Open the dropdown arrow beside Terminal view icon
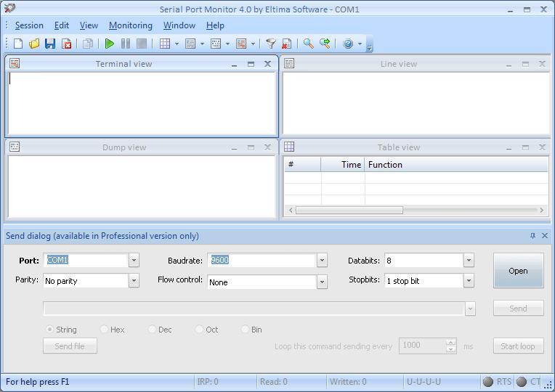Image resolution: width=555 pixels, height=392 pixels. pyautogui.click(x=253, y=44)
